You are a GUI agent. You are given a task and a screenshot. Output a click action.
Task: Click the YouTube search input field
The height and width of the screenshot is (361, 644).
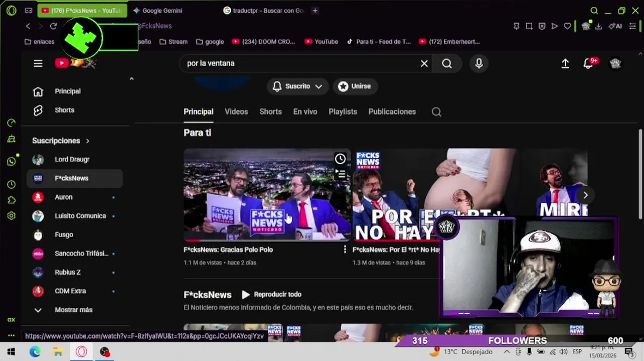point(301,63)
